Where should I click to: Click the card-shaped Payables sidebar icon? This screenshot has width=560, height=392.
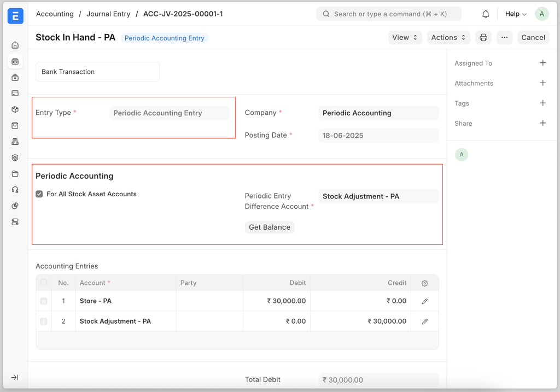[x=15, y=93]
